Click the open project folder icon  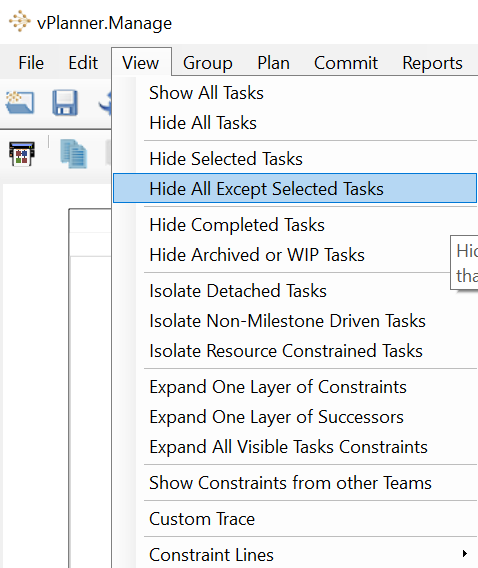click(x=20, y=103)
